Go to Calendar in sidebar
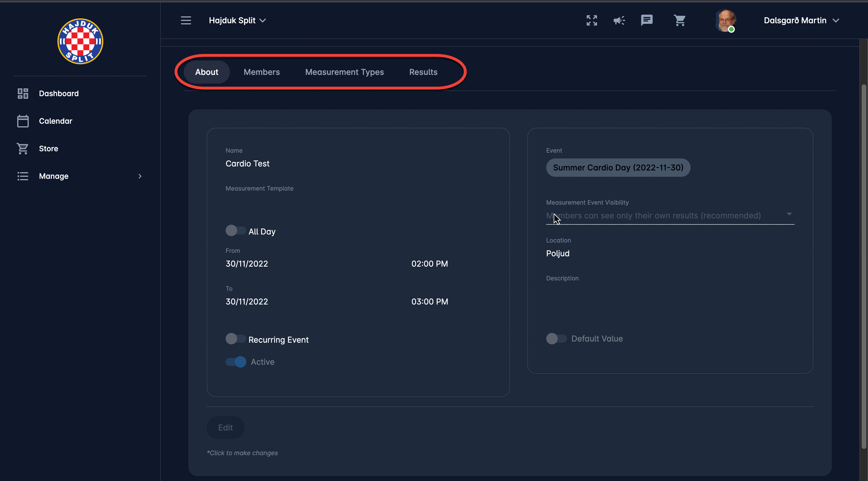This screenshot has width=868, height=481. [x=56, y=121]
